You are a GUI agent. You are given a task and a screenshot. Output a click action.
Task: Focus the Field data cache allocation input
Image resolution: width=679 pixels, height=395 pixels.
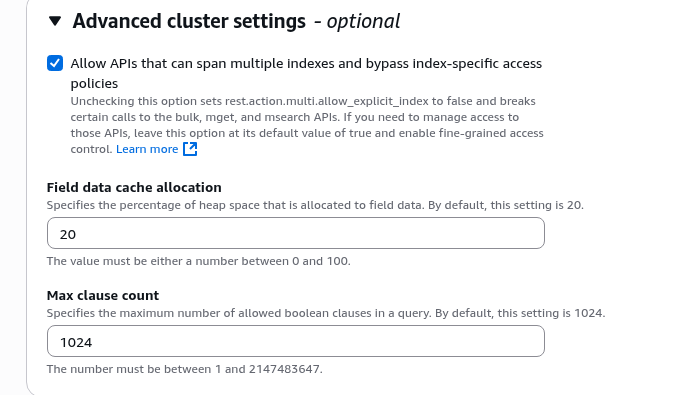296,233
